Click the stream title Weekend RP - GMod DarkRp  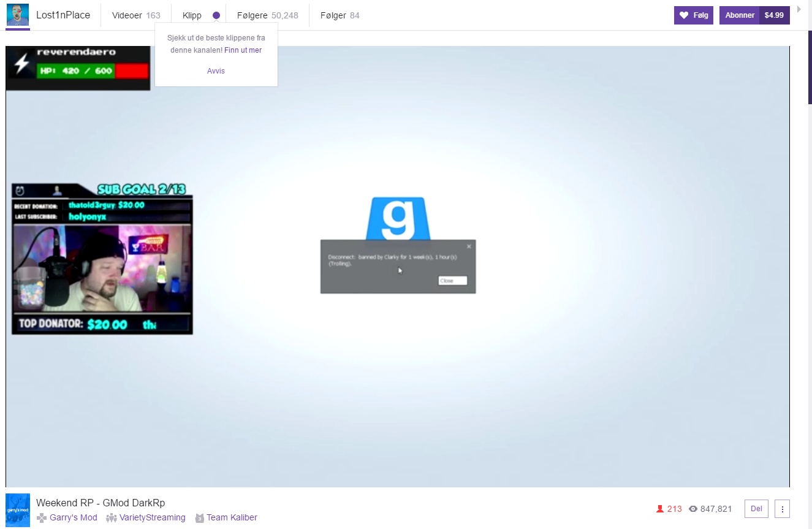tap(101, 503)
